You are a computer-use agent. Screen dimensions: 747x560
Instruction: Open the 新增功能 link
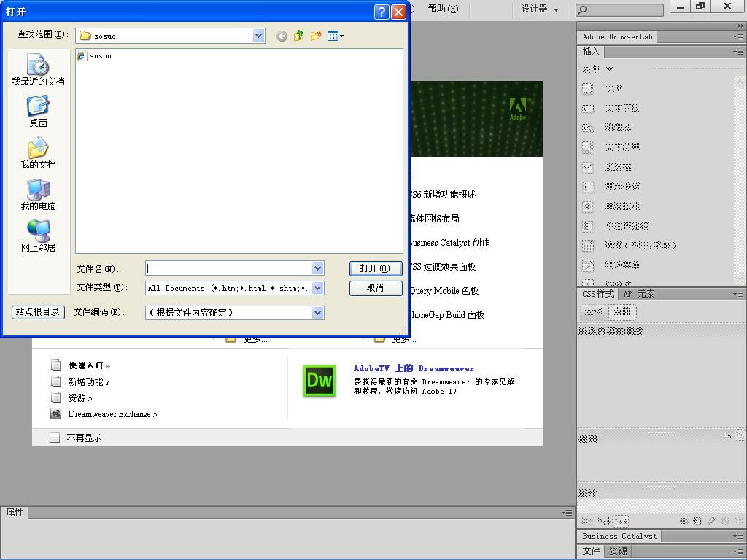[x=89, y=382]
